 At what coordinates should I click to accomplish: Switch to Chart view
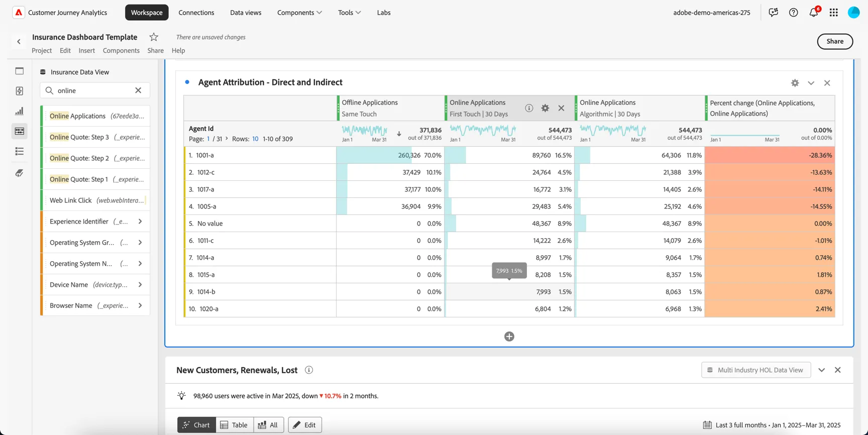point(196,425)
